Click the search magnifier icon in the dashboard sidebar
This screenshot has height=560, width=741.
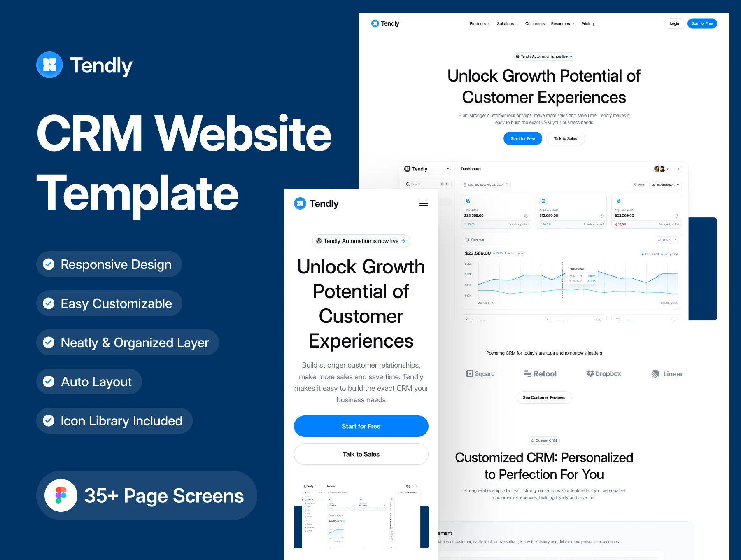pyautogui.click(x=408, y=184)
